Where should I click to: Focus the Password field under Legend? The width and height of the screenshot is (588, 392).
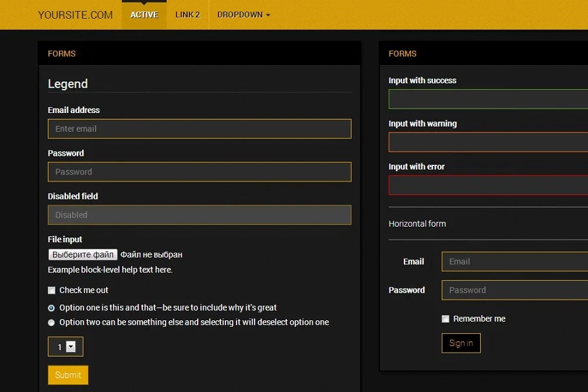tap(199, 172)
